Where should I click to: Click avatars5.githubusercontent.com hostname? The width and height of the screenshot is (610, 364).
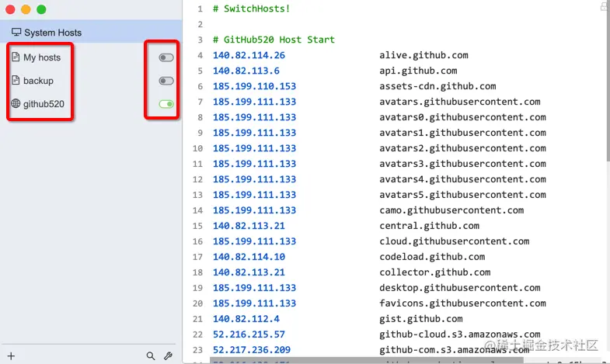tap(462, 195)
